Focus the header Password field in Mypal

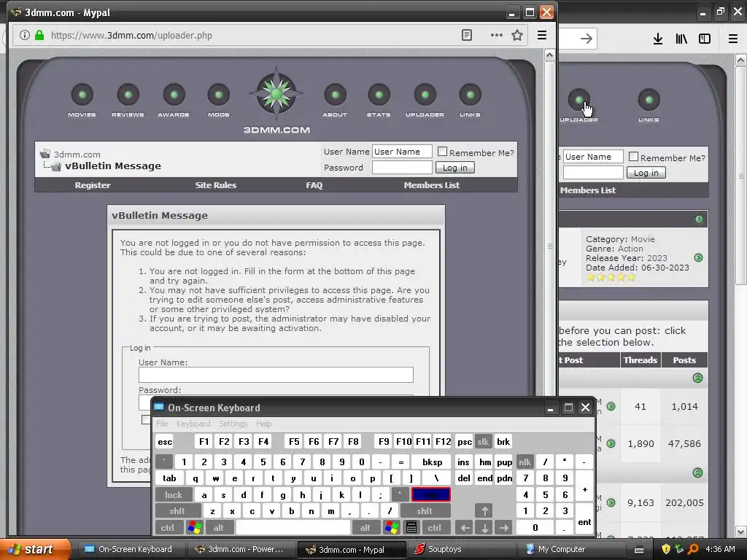[x=402, y=168]
